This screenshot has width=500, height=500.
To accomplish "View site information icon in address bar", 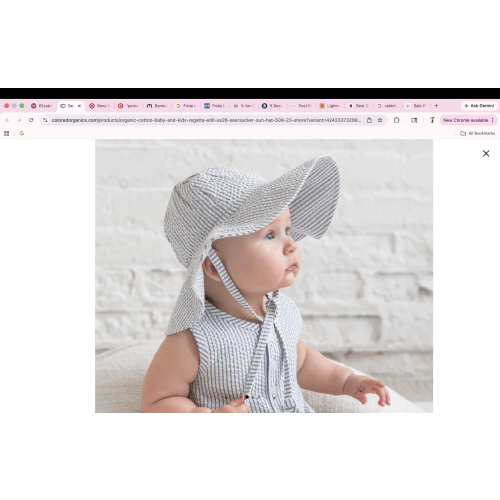I will tap(45, 120).
